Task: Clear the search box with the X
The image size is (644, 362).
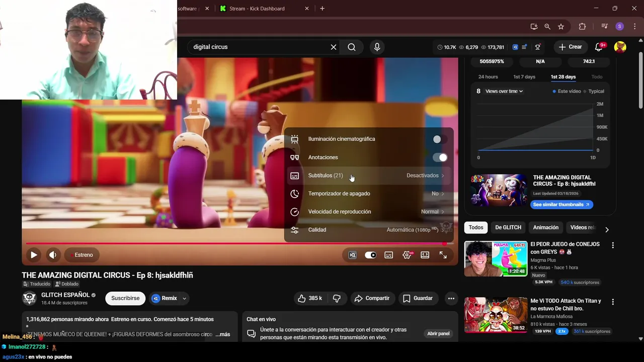Action: tap(334, 47)
